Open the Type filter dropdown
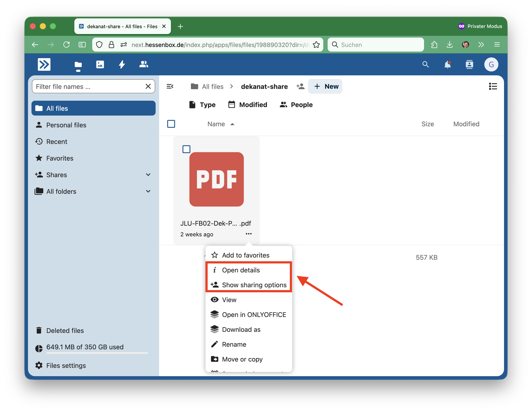Image resolution: width=532 pixels, height=412 pixels. [202, 105]
